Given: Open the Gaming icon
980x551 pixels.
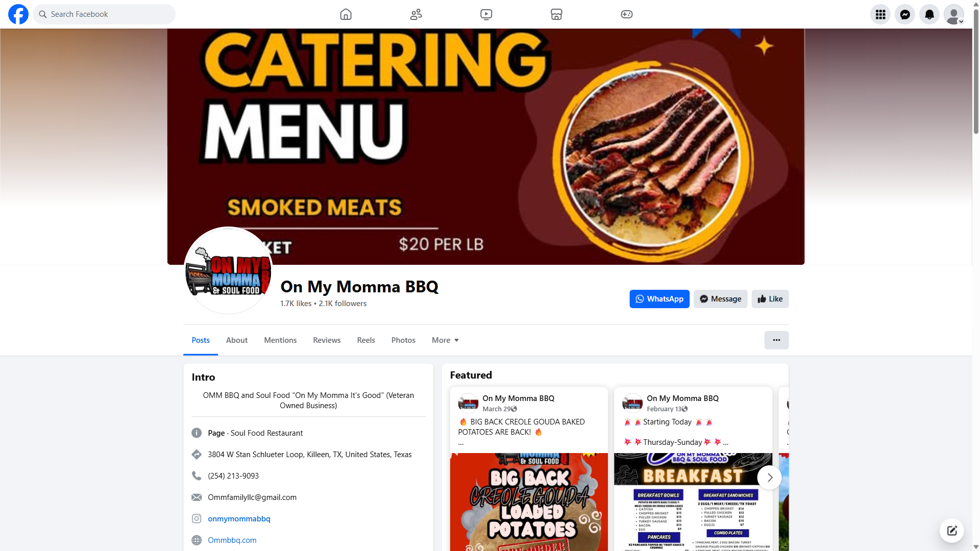Looking at the screenshot, I should 626,14.
